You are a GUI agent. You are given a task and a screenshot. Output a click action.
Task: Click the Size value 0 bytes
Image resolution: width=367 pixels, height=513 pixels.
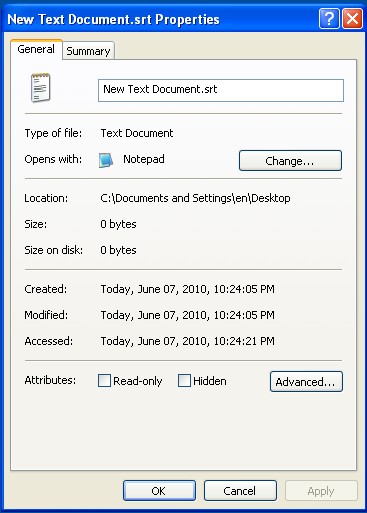(x=118, y=224)
